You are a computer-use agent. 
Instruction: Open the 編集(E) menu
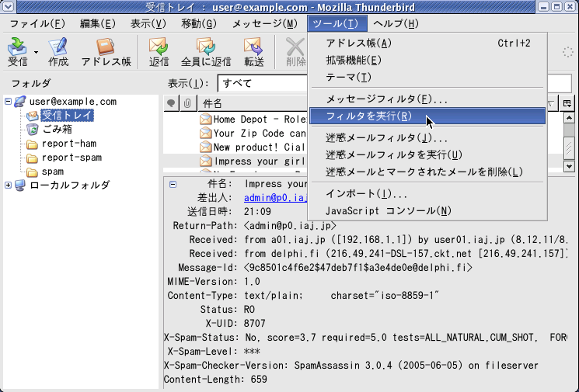pyautogui.click(x=97, y=24)
